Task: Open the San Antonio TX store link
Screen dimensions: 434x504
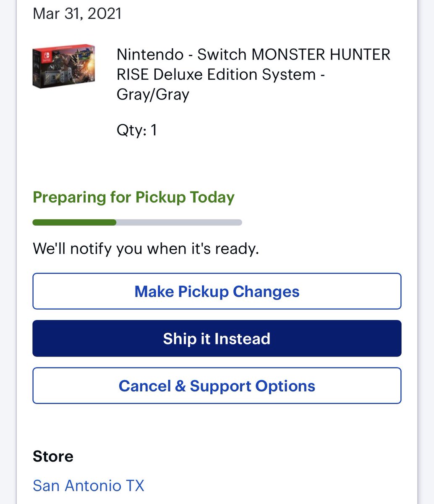Action: (89, 486)
